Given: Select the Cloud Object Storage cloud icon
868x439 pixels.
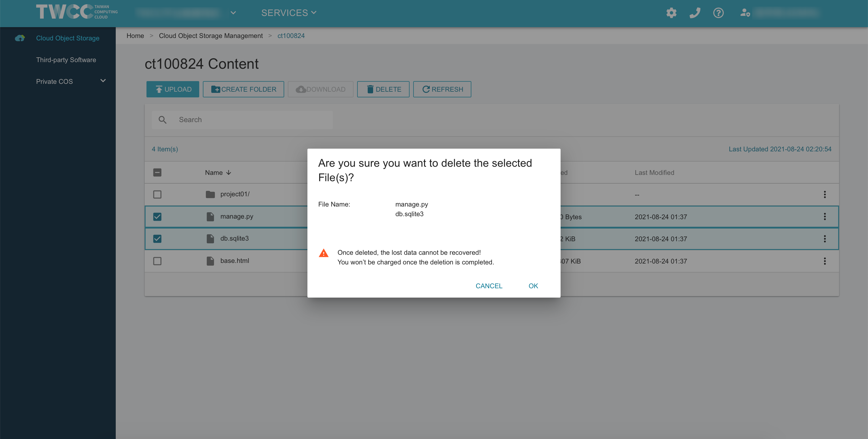Looking at the screenshot, I should (20, 38).
